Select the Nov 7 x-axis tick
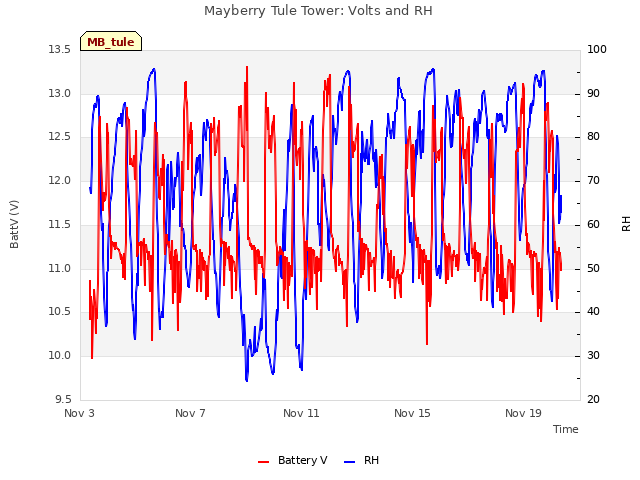 pos(190,413)
